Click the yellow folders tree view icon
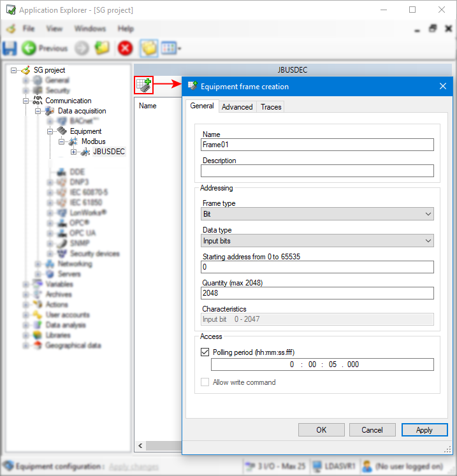This screenshot has width=457, height=476. (x=149, y=48)
